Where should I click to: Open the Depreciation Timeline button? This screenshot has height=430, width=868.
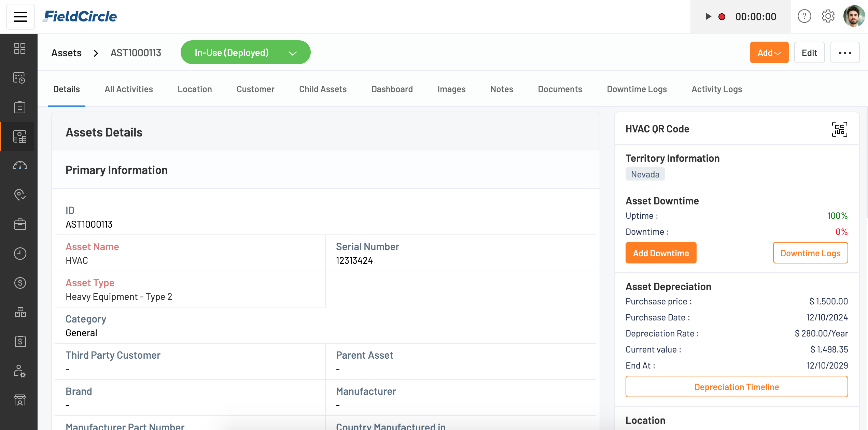(737, 387)
